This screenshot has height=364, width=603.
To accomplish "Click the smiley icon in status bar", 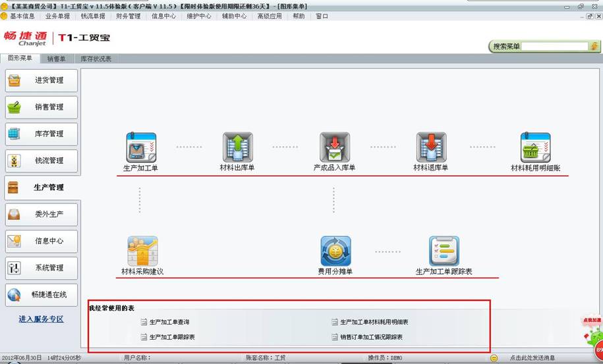I will click(x=494, y=358).
